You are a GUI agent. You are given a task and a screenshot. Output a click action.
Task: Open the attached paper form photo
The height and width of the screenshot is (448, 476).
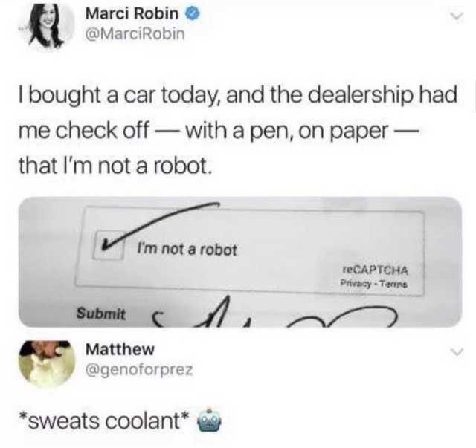click(x=240, y=262)
